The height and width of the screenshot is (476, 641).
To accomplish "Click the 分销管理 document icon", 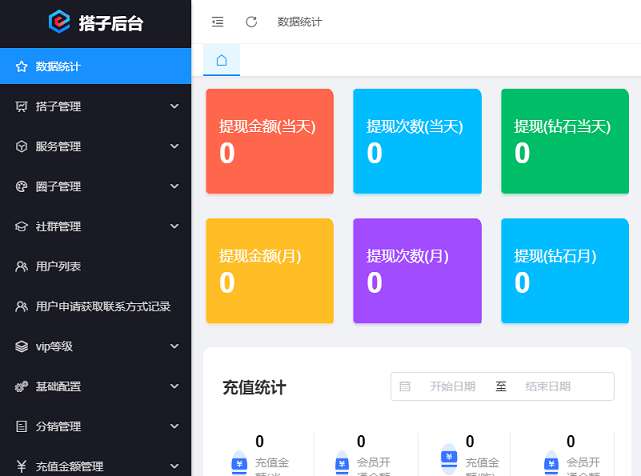I will click(x=21, y=426).
